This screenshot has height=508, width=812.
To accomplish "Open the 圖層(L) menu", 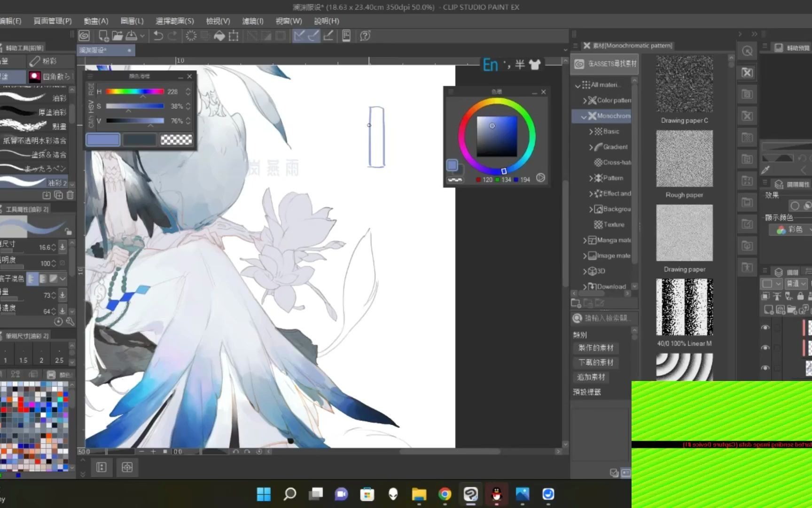I will [x=132, y=21].
